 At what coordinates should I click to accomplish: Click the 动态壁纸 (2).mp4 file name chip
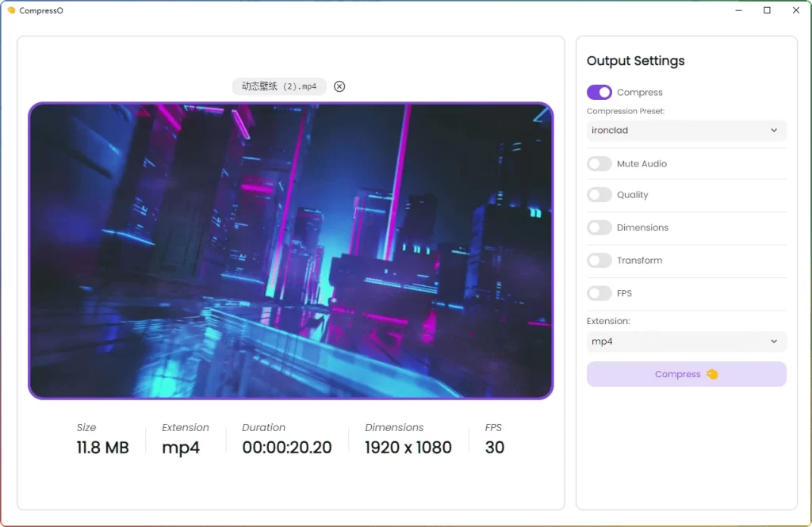tap(279, 86)
